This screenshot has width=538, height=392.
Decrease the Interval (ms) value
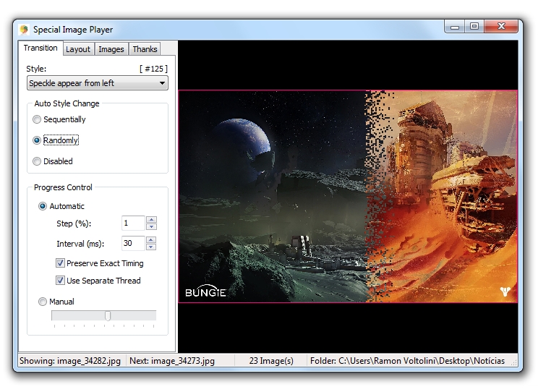pyautogui.click(x=151, y=247)
